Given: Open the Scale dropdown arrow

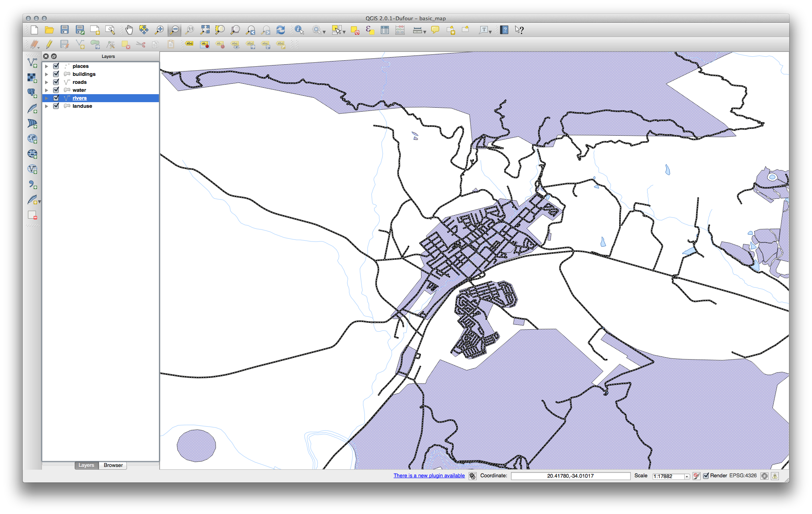Looking at the screenshot, I should (x=687, y=476).
